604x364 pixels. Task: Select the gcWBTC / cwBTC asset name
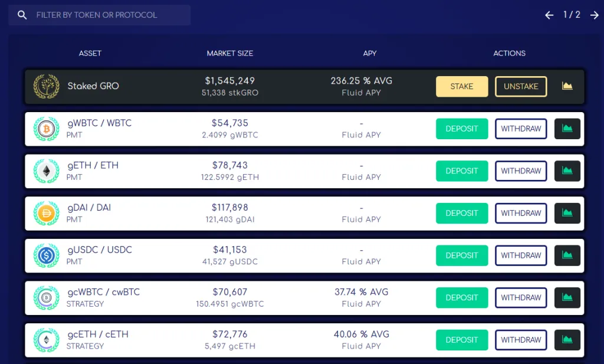coord(104,292)
